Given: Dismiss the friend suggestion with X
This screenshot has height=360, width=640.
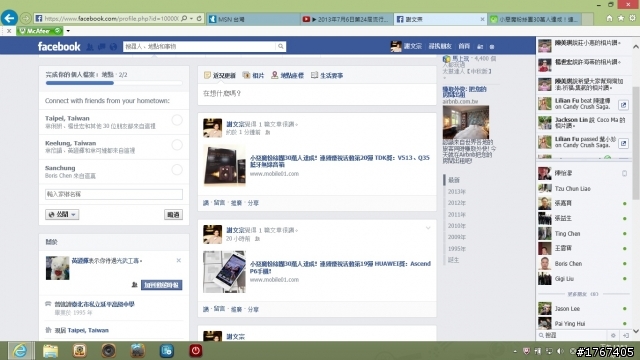Looking at the screenshot, I should pos(178,260).
